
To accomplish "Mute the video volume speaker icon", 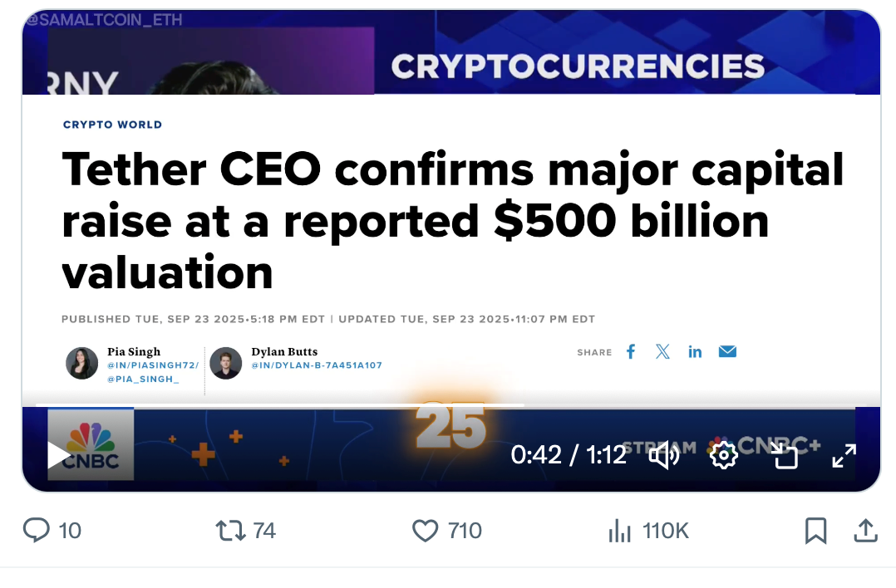I will coord(663,455).
